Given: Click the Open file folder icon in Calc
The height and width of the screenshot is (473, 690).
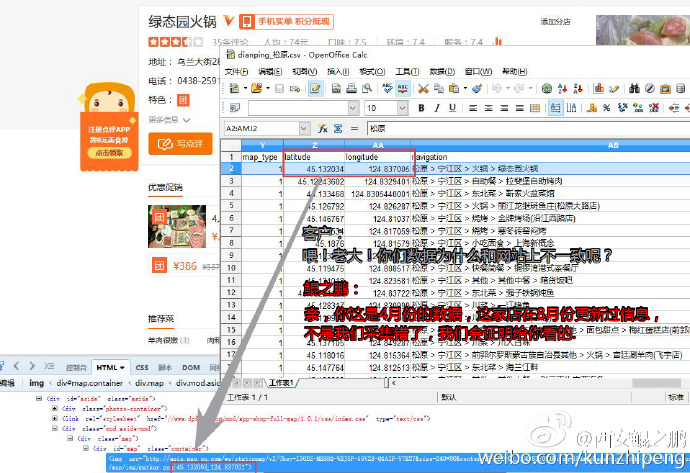Looking at the screenshot, I should click(256, 88).
